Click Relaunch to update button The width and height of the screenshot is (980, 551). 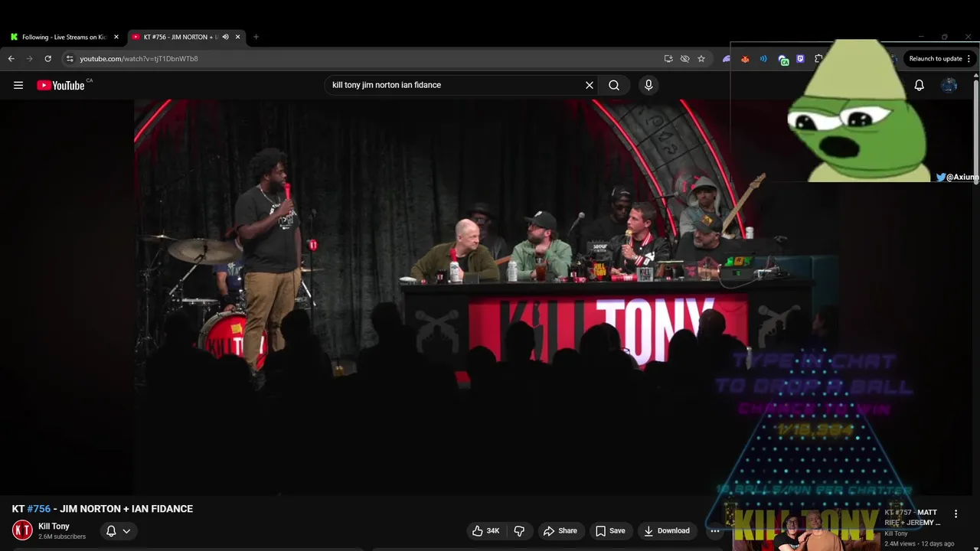click(935, 58)
